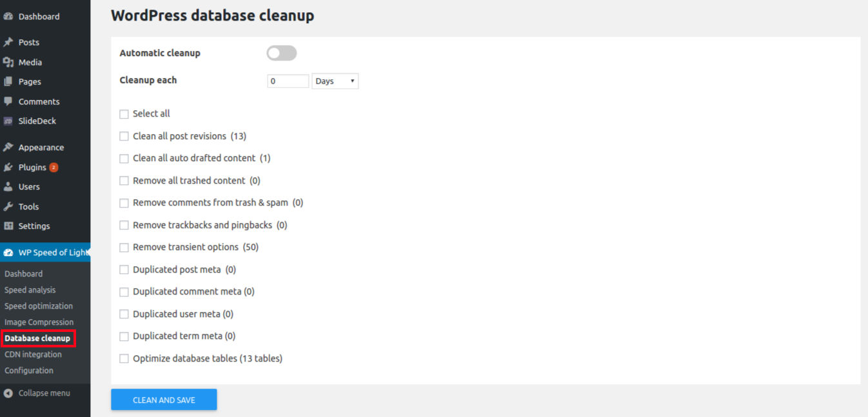The height and width of the screenshot is (417, 868).
Task: Click the WP Speed of Light icon
Action: [8, 253]
